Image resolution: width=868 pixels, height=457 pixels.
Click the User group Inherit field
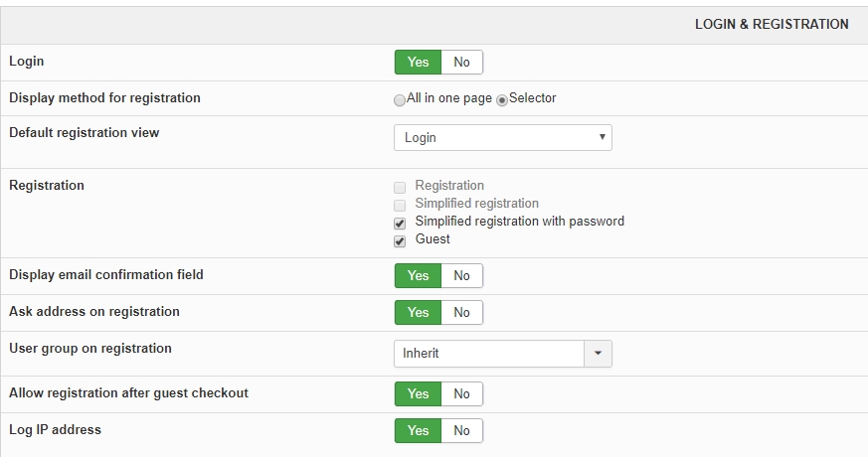pyautogui.click(x=488, y=354)
